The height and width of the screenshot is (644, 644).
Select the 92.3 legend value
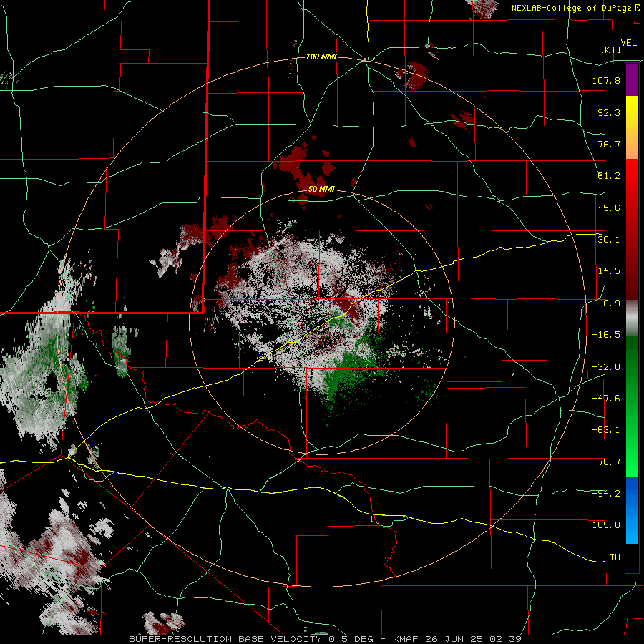tap(609, 112)
